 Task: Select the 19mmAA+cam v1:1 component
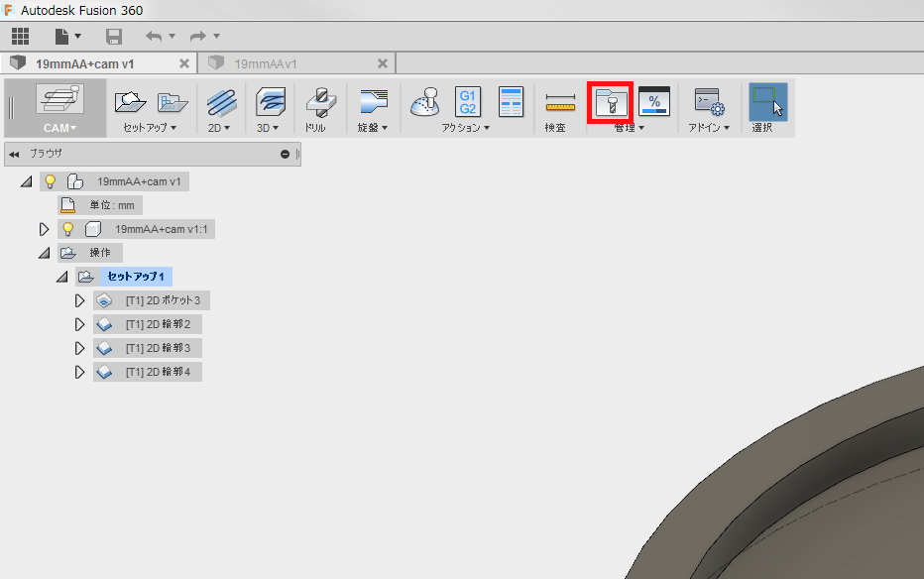coord(161,229)
